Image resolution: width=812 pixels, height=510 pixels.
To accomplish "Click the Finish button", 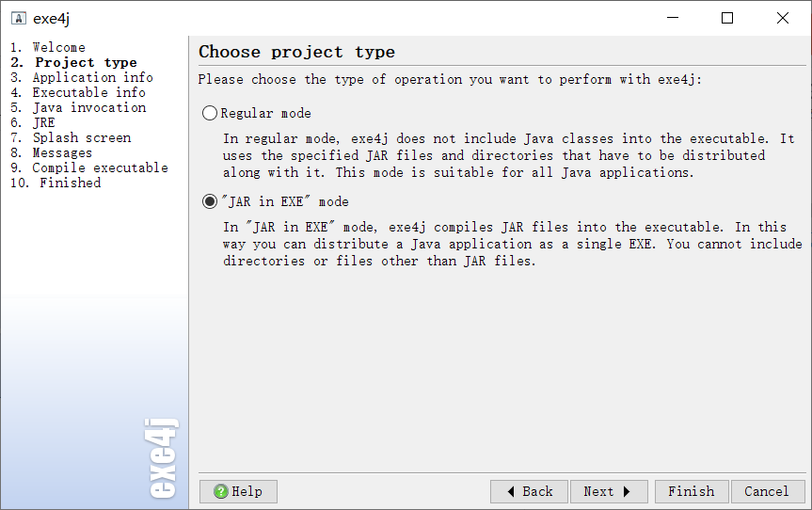I will tap(692, 491).
